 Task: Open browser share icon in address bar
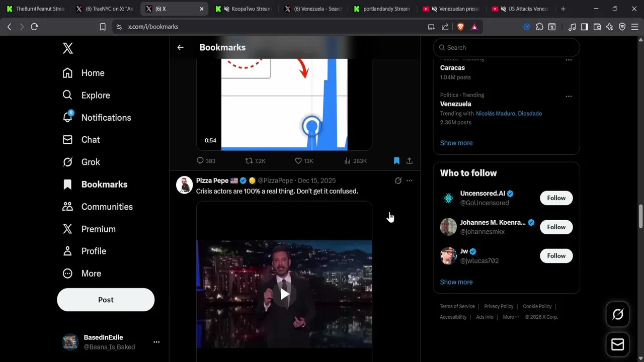pos(445,27)
